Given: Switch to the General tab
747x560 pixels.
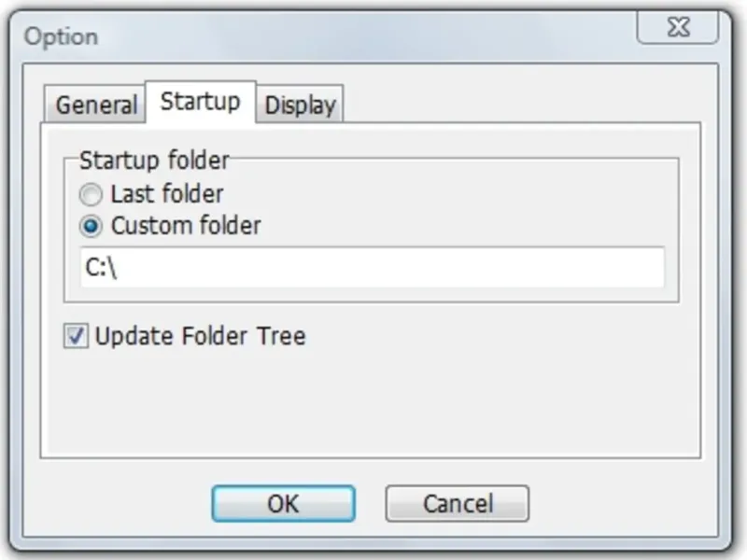Looking at the screenshot, I should click(95, 105).
